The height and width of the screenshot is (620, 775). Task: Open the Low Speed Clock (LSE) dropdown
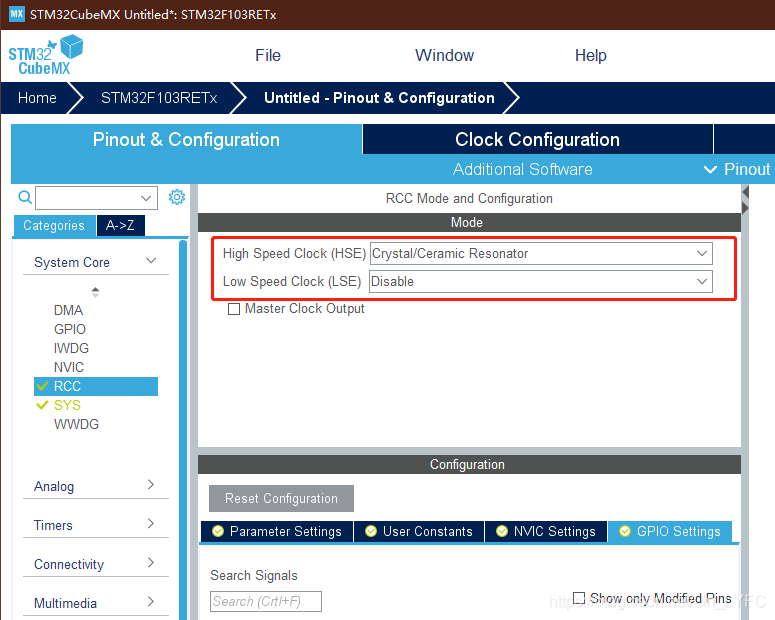point(541,281)
